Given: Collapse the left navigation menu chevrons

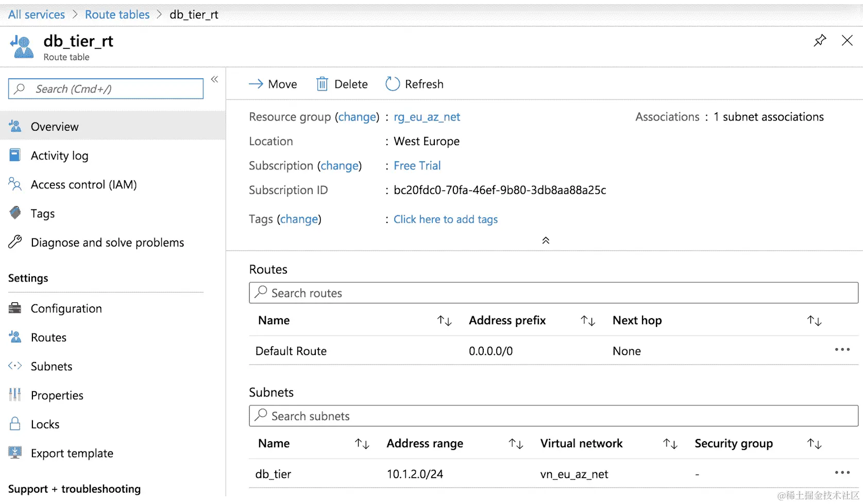Looking at the screenshot, I should [215, 79].
